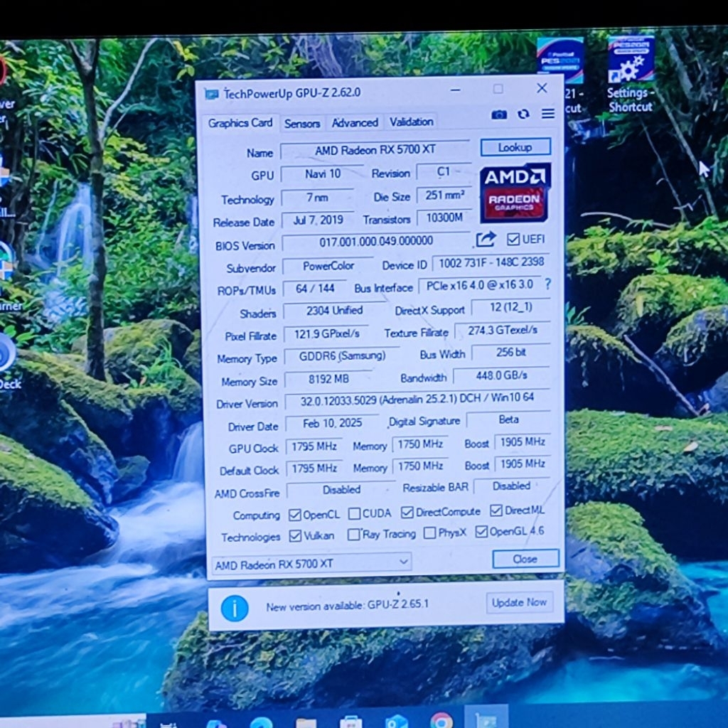Toggle the Vulkan checkbox
The width and height of the screenshot is (728, 728).
(295, 536)
